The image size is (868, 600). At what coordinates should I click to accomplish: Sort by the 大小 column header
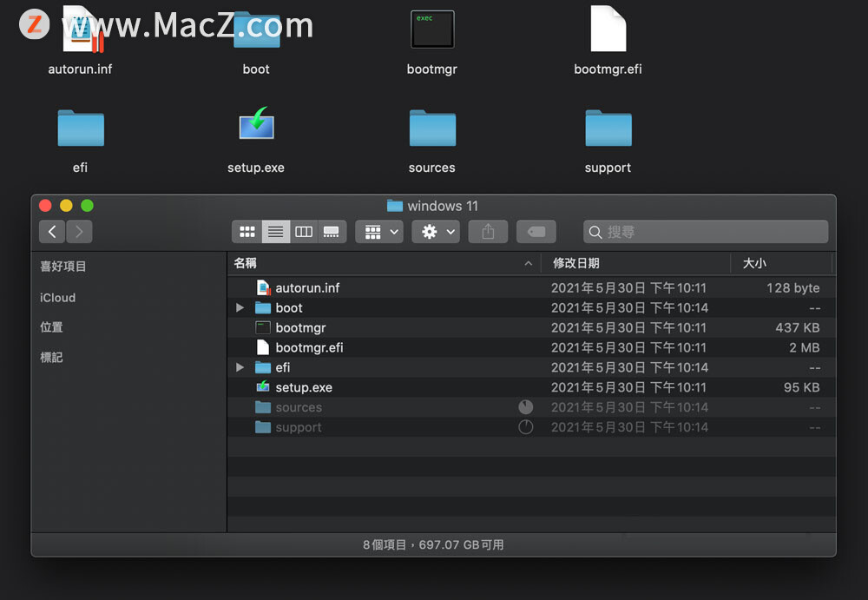(x=781, y=263)
